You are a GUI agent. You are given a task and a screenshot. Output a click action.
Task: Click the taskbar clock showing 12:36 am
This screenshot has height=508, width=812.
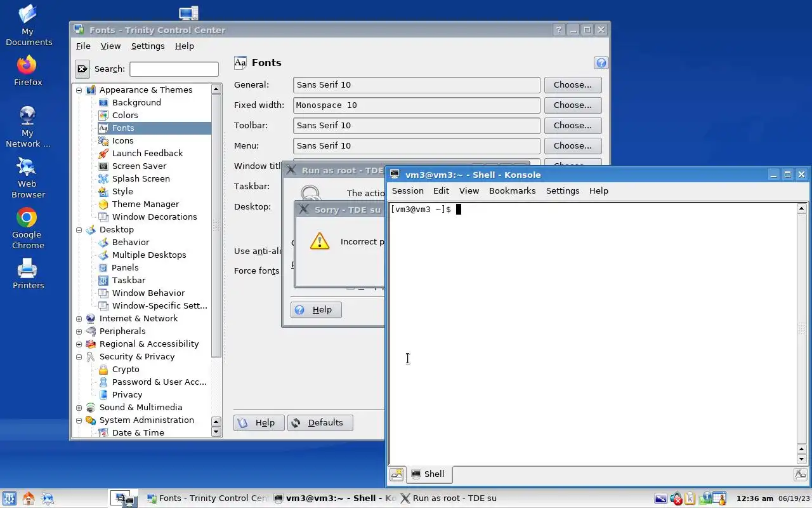point(754,498)
